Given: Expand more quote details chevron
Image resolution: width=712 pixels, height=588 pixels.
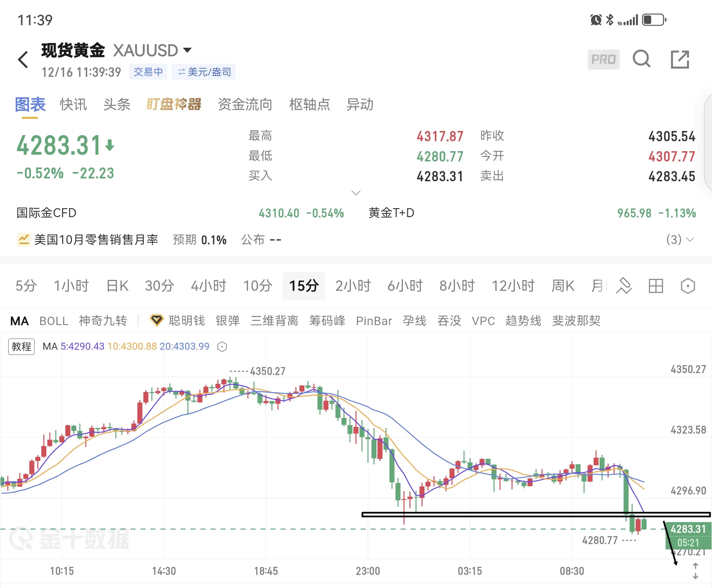Looking at the screenshot, I should click(356, 193).
